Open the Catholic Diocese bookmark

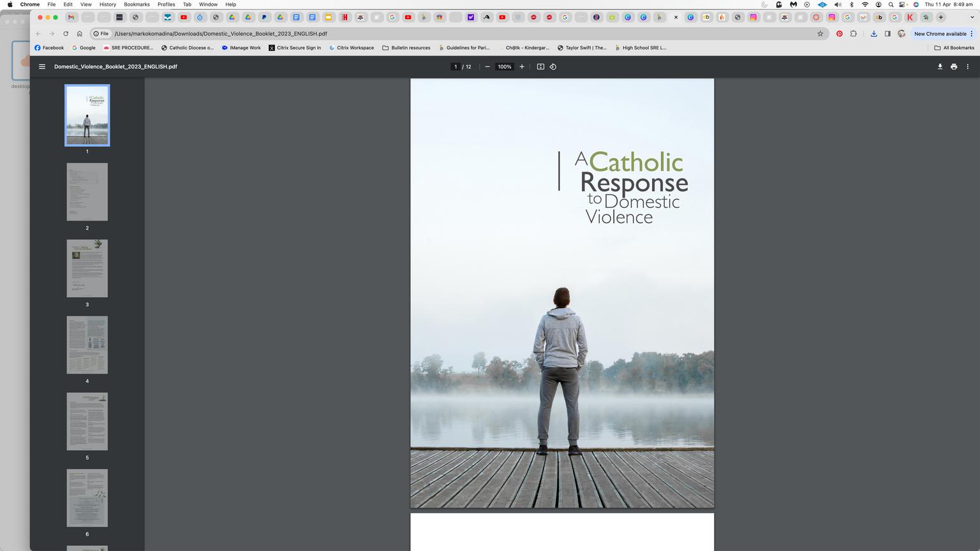click(x=188, y=48)
